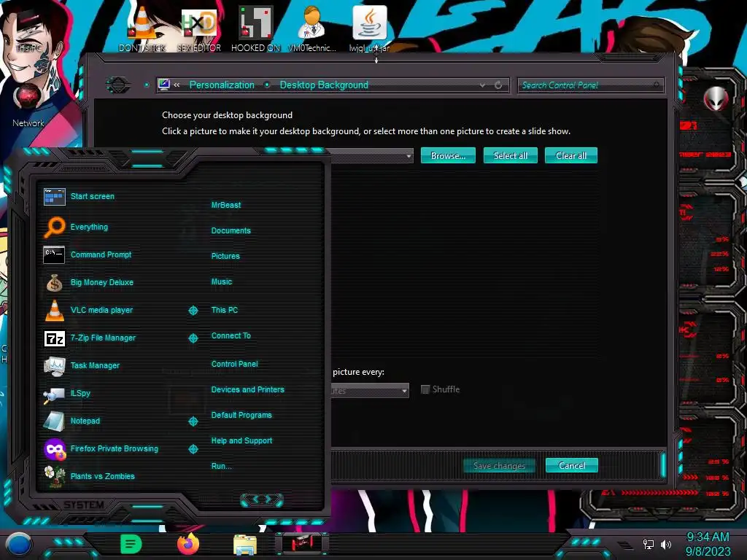
Task: Expand VLC media player jump list arrow
Action: pos(193,311)
